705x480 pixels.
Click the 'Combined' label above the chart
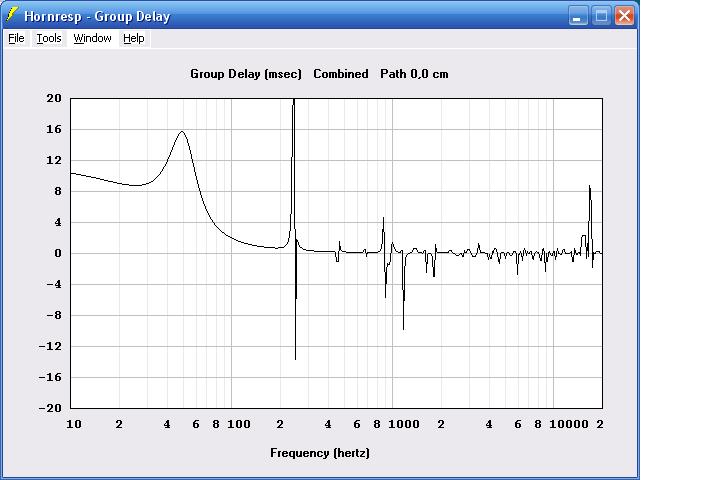(x=341, y=74)
